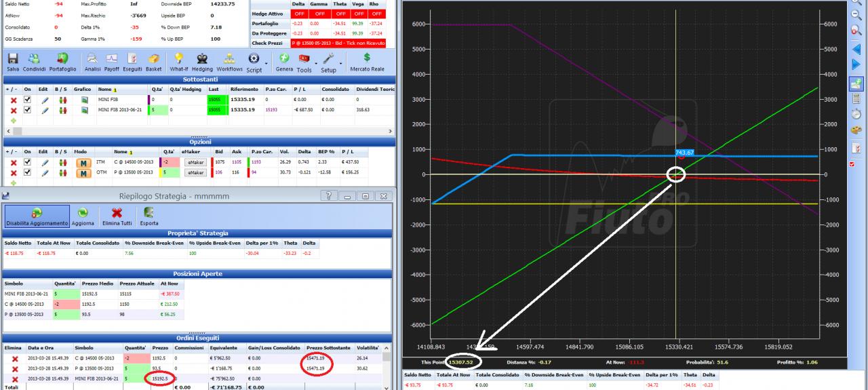Viewport: 868px width, 390px height.
Task: Open the Hedging chess-piece tool
Action: coord(202,62)
